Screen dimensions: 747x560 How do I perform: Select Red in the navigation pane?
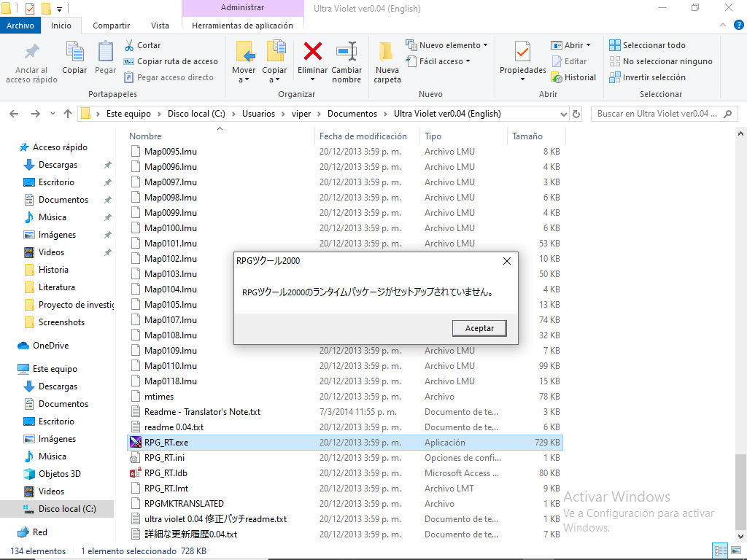point(40,532)
